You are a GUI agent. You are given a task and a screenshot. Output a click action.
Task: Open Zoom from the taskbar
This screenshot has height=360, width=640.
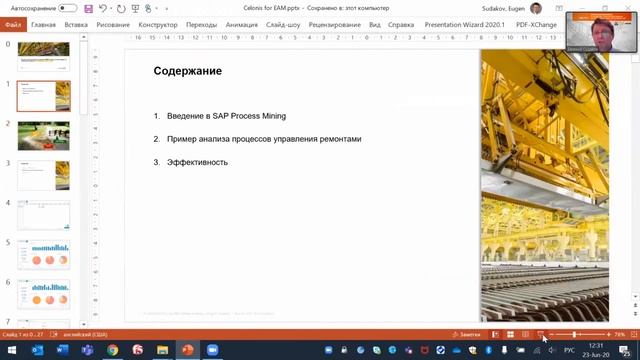tap(212, 350)
